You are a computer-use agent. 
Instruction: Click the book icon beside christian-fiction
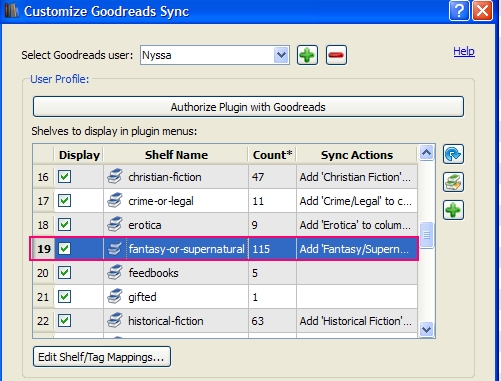coord(115,177)
